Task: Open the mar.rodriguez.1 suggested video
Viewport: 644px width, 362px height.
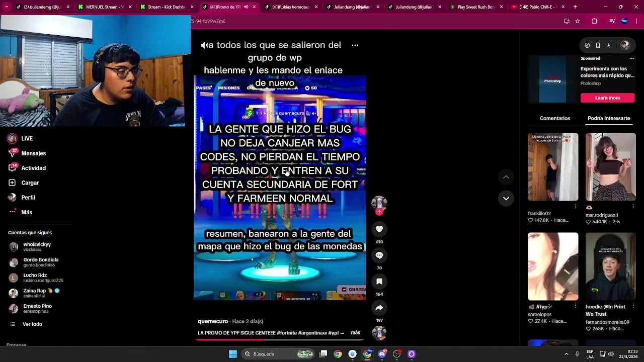Action: (x=611, y=167)
